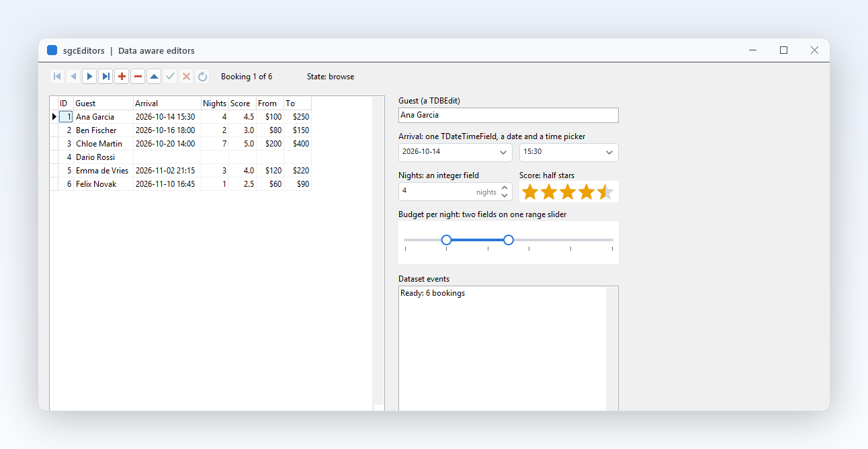Click the Score cell showing 2.5
Screen dimensions: 868x449
pos(243,184)
